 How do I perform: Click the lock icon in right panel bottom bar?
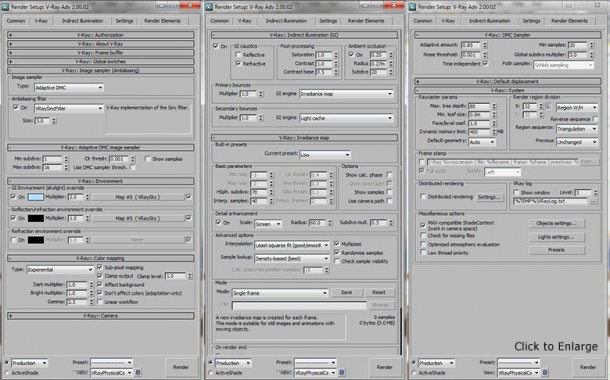tap(545, 373)
